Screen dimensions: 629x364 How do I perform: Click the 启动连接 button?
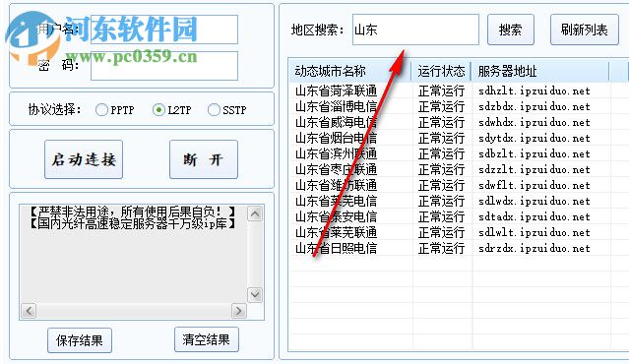84,159
